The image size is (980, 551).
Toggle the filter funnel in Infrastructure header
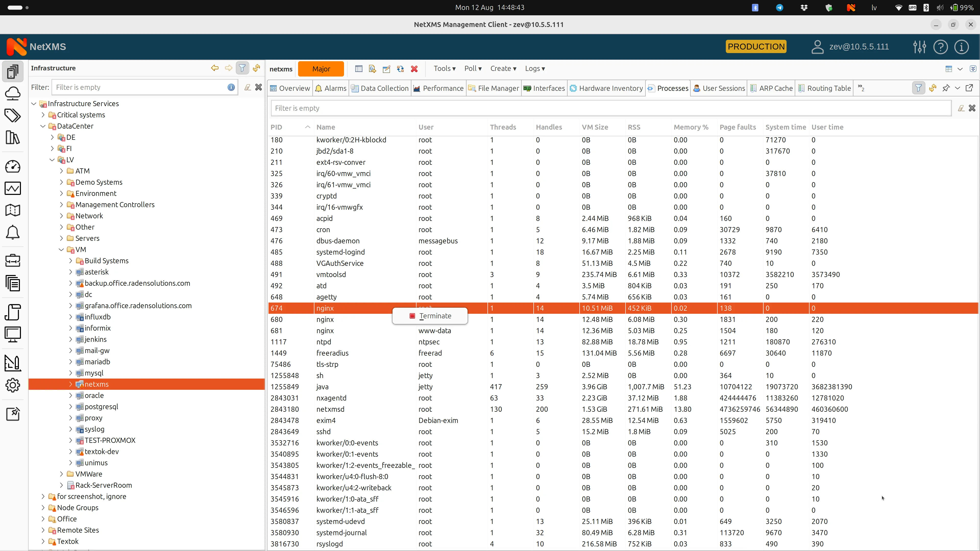[242, 68]
